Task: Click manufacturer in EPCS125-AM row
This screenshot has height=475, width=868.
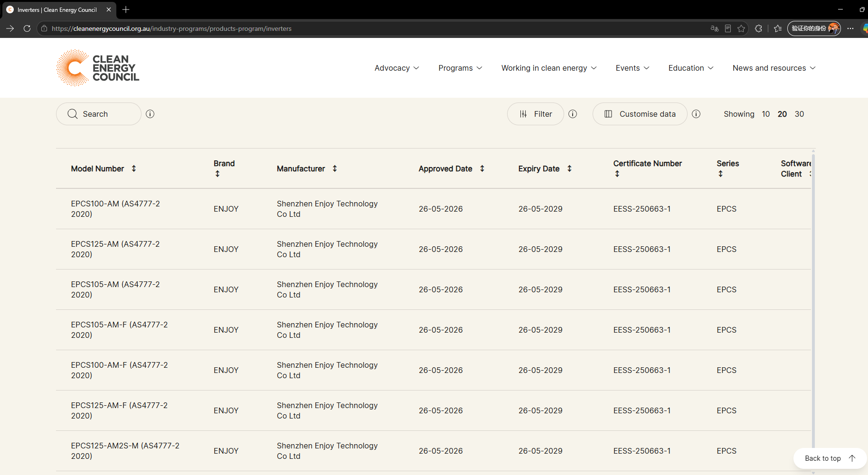Action: [x=327, y=249]
